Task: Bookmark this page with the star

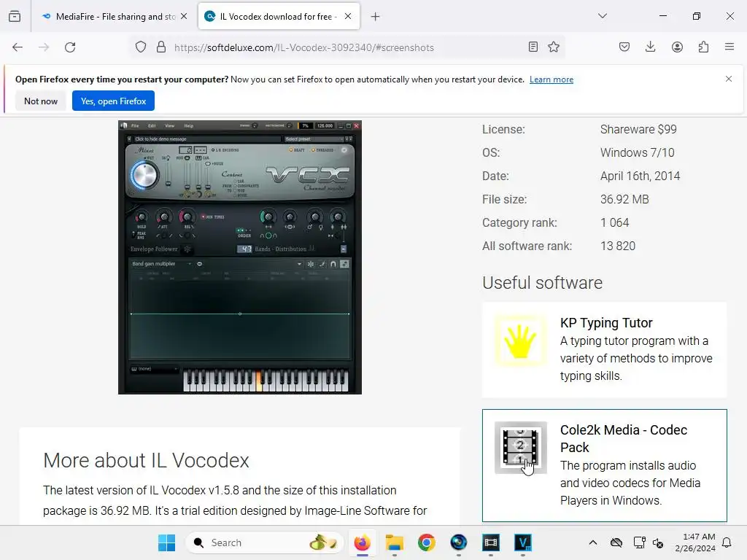Action: 554,47
